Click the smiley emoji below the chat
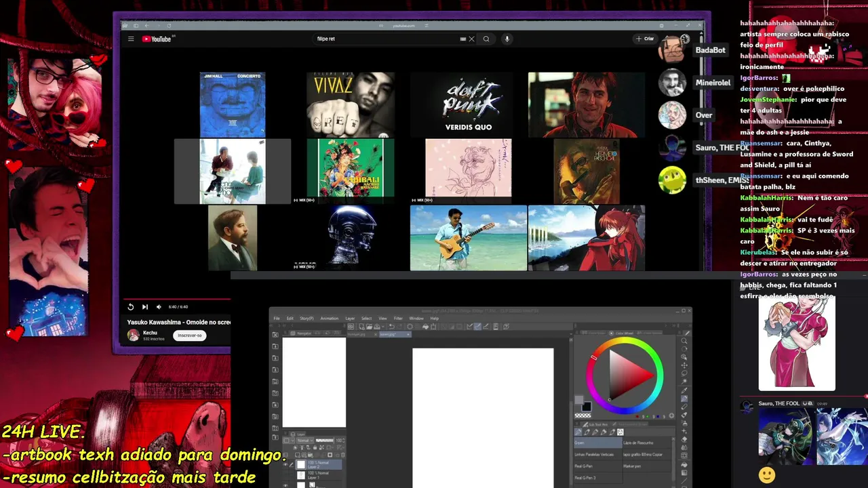This screenshot has width=868, height=488. (767, 474)
